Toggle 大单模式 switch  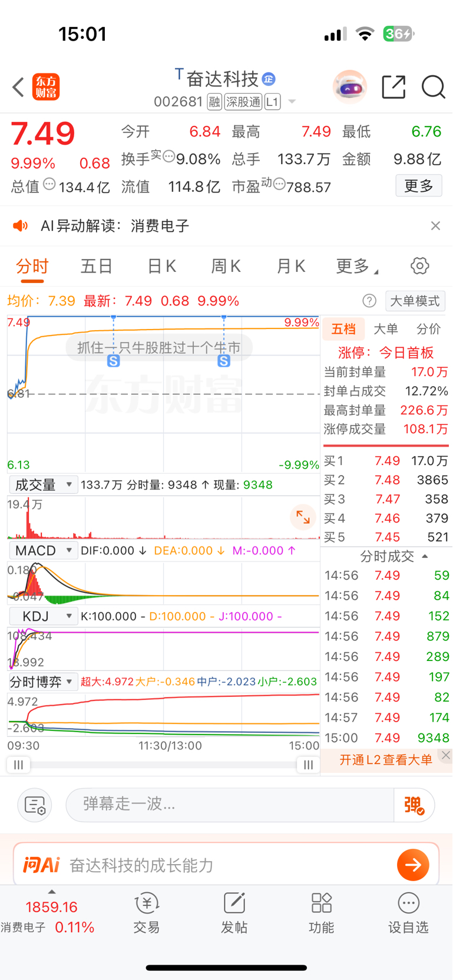click(415, 301)
